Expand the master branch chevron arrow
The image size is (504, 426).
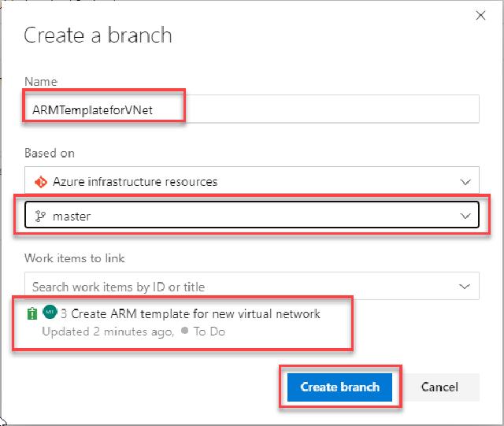464,216
